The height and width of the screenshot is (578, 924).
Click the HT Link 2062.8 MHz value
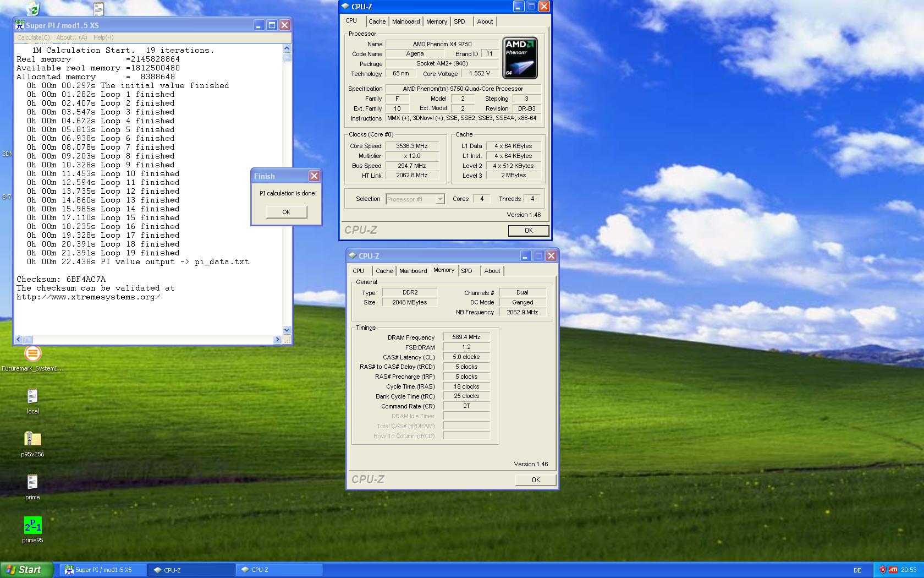tap(412, 175)
